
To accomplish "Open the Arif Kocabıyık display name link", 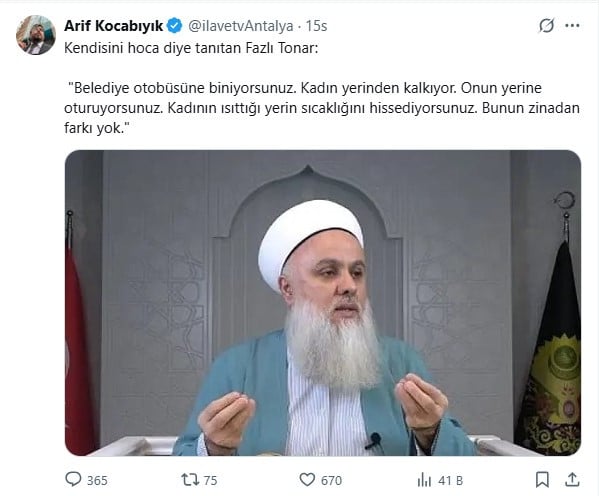I will 113,26.
